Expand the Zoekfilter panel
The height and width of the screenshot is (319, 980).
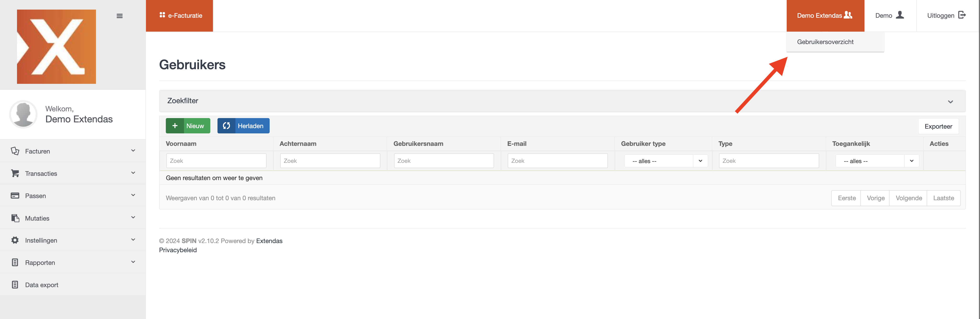tap(950, 101)
